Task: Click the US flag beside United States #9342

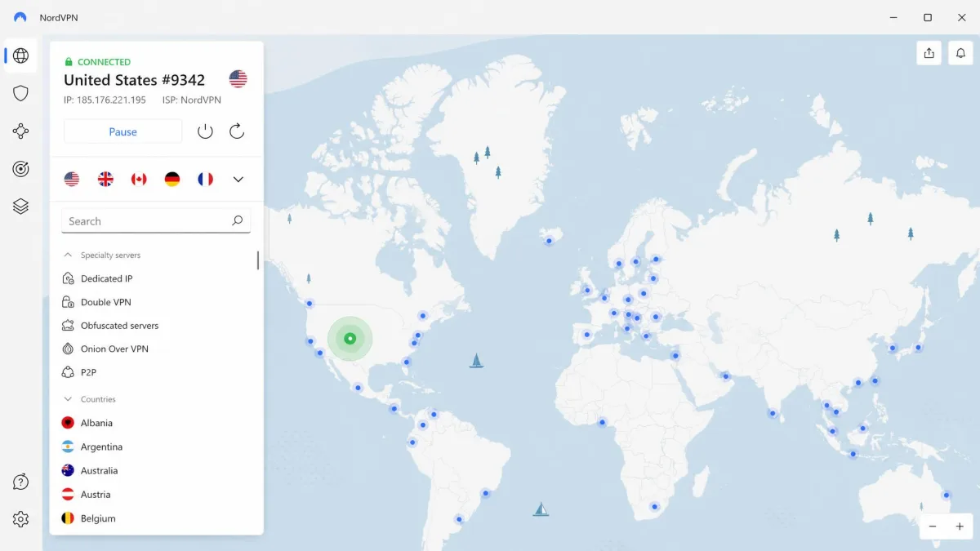Action: (x=238, y=79)
